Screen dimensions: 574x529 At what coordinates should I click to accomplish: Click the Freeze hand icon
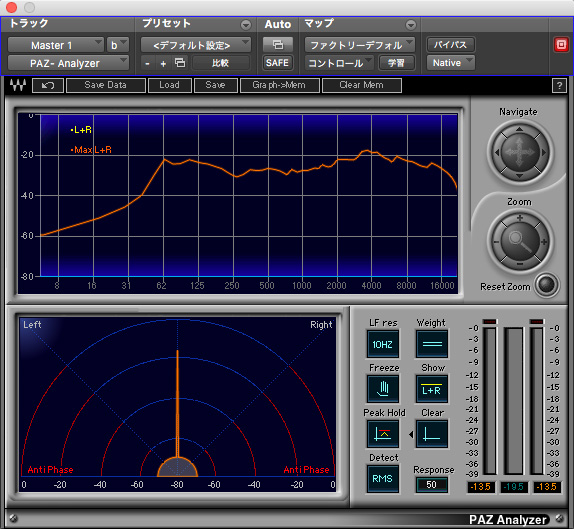pyautogui.click(x=383, y=388)
